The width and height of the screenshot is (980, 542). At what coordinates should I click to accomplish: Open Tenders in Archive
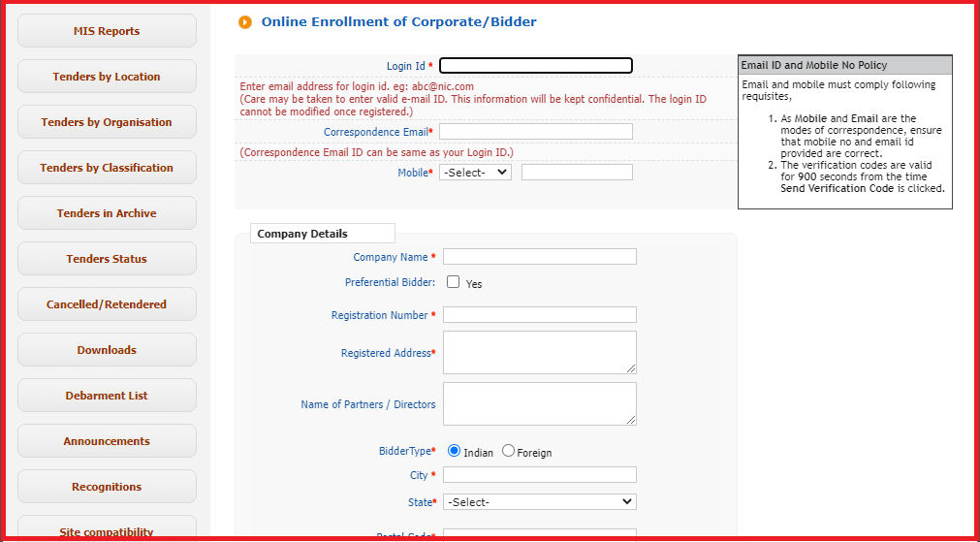[x=107, y=213]
